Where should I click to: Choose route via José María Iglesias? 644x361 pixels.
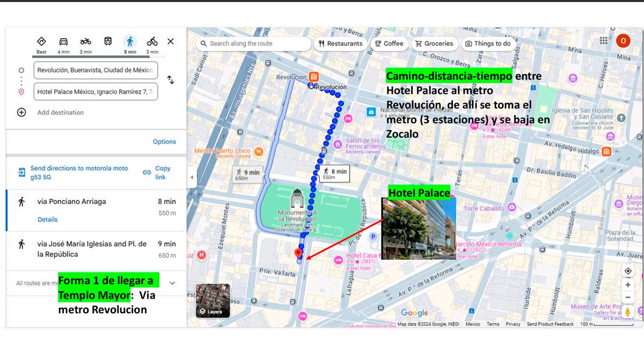point(96,250)
